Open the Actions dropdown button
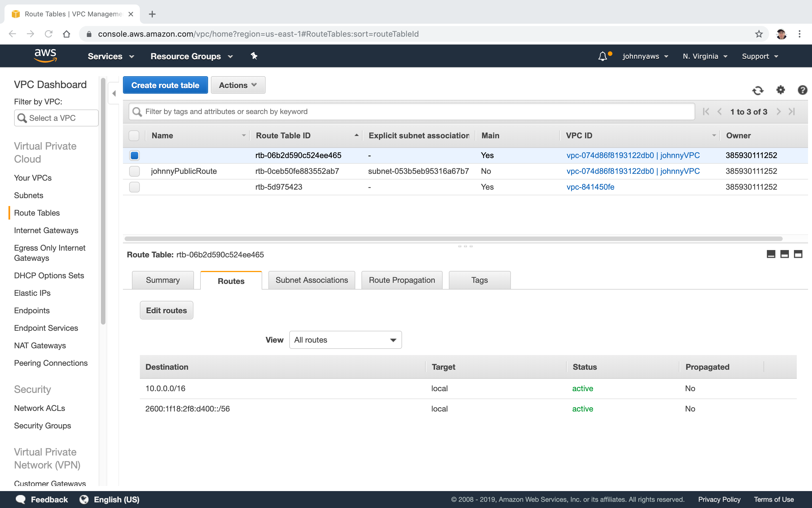Screen dimensions: 812x508 pyautogui.click(x=238, y=85)
